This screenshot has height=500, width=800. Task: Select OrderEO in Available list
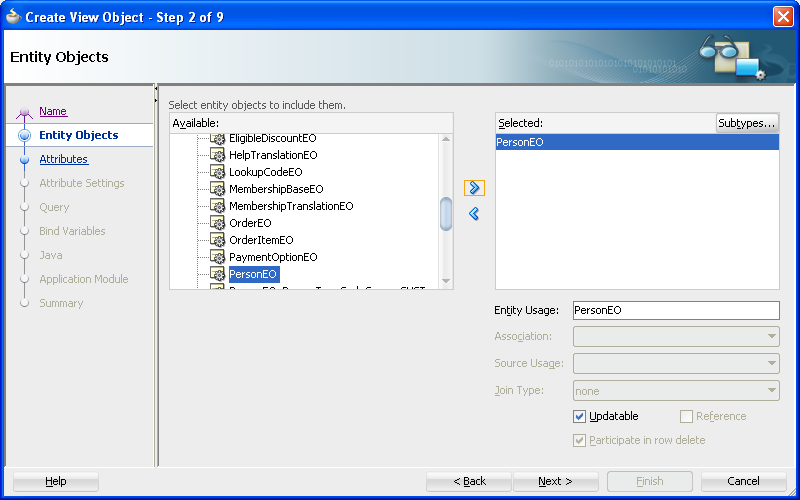pyautogui.click(x=250, y=223)
